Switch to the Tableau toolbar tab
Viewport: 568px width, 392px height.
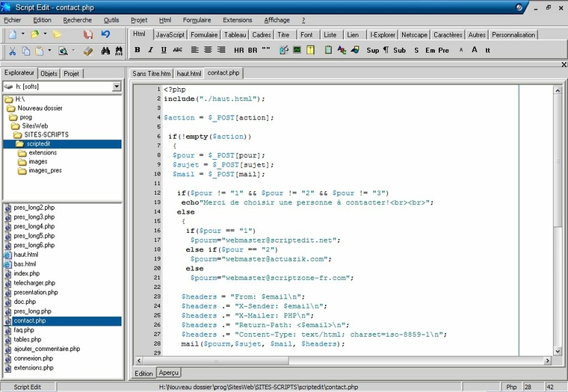point(235,35)
